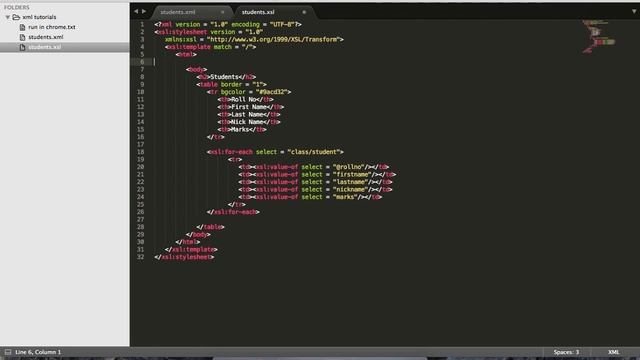
Task: Click the "nickname" select value
Action: (350, 189)
